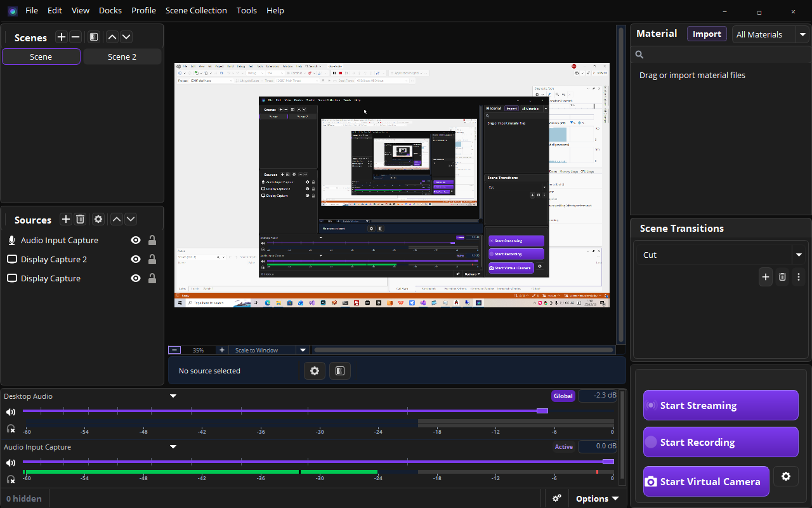812x508 pixels.
Task: Click Start Streaming button
Action: [721, 405]
